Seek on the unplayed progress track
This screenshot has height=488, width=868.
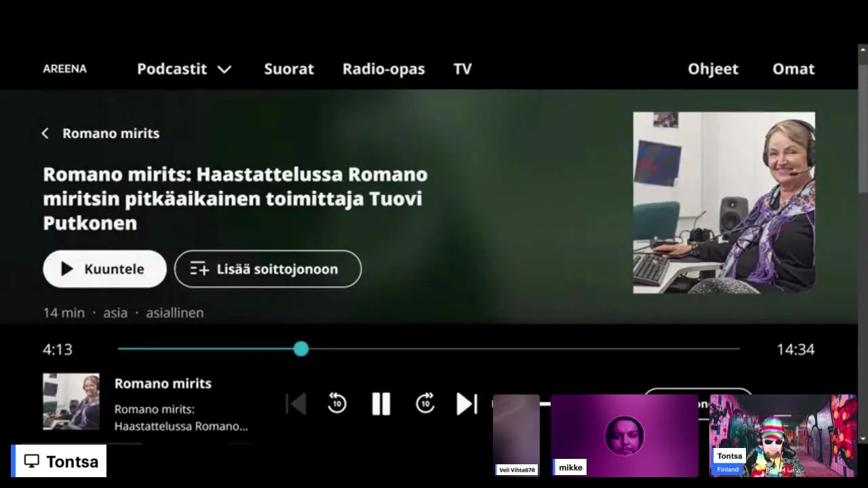coord(524,349)
